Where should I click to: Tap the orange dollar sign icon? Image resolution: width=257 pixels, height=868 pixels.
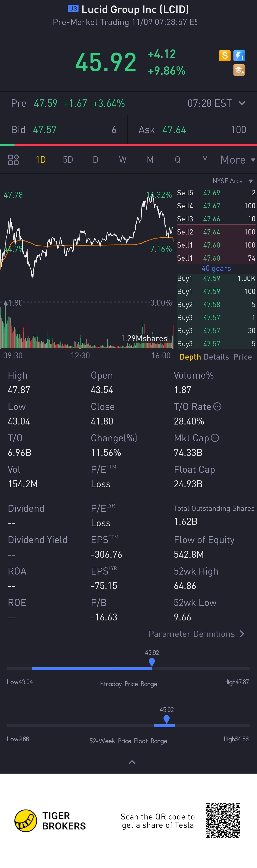pos(225,56)
